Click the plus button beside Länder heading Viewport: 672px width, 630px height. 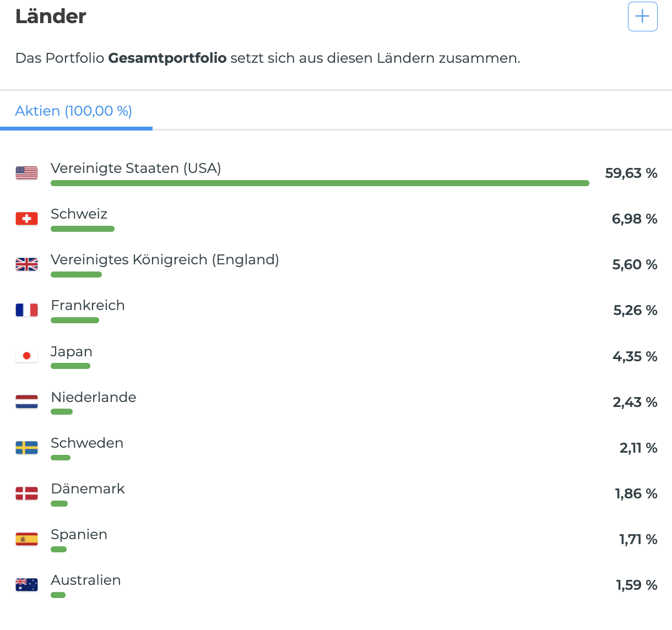click(x=642, y=17)
